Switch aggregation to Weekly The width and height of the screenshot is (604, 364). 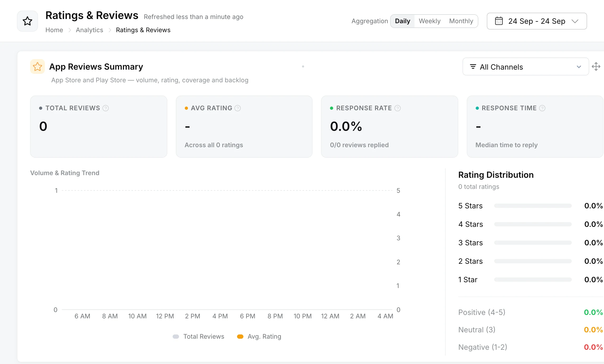pos(430,21)
